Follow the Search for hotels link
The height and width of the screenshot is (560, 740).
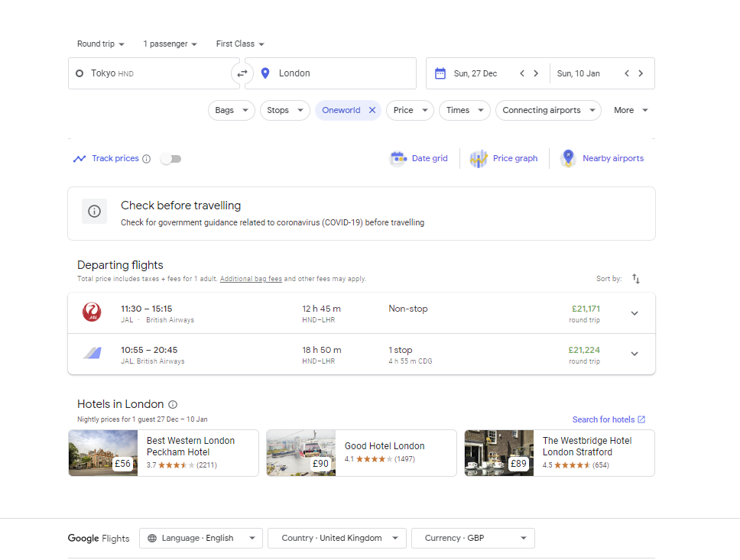[x=609, y=419]
